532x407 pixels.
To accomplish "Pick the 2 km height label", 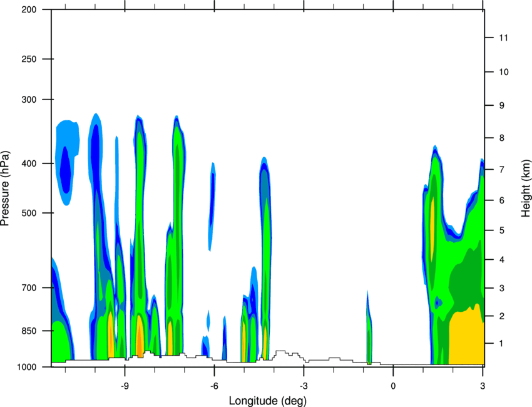I will pyautogui.click(x=502, y=316).
